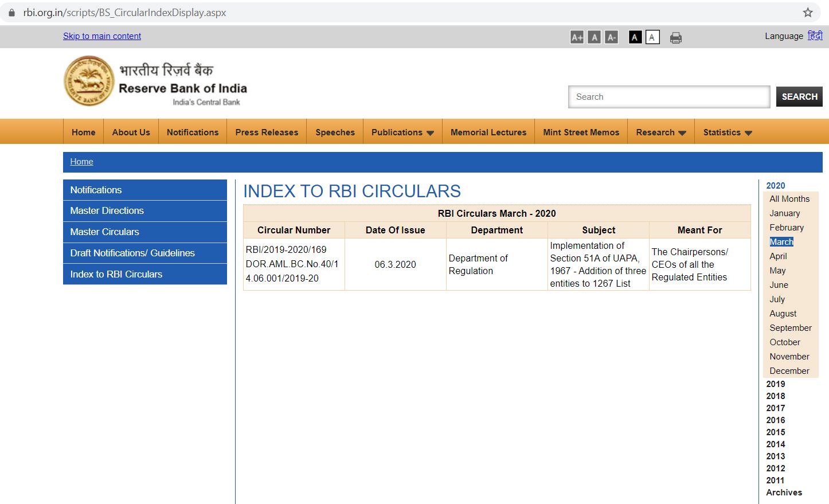This screenshot has height=504, width=829.
Task: Follow the Skip to main content link
Action: click(x=102, y=36)
